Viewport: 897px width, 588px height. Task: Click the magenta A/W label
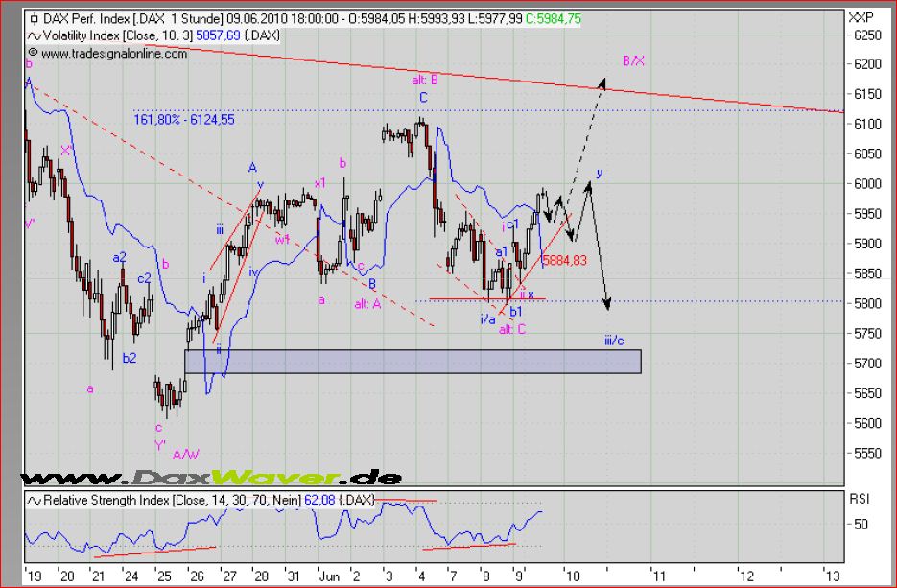186,455
